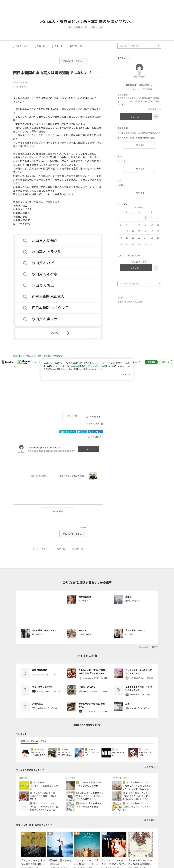Screen dimensions: 174x868
Task: Click the 新規登録 green button
Action: (151, 362)
